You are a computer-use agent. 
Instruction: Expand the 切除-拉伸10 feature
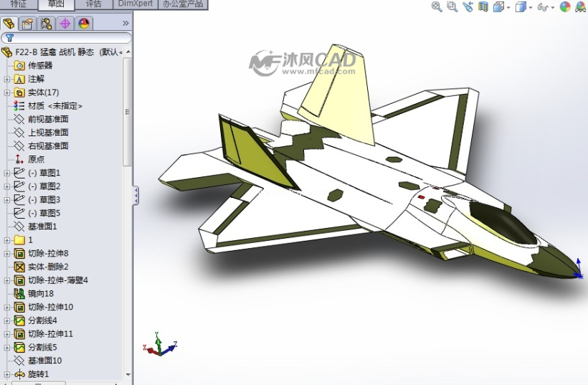(x=6, y=308)
